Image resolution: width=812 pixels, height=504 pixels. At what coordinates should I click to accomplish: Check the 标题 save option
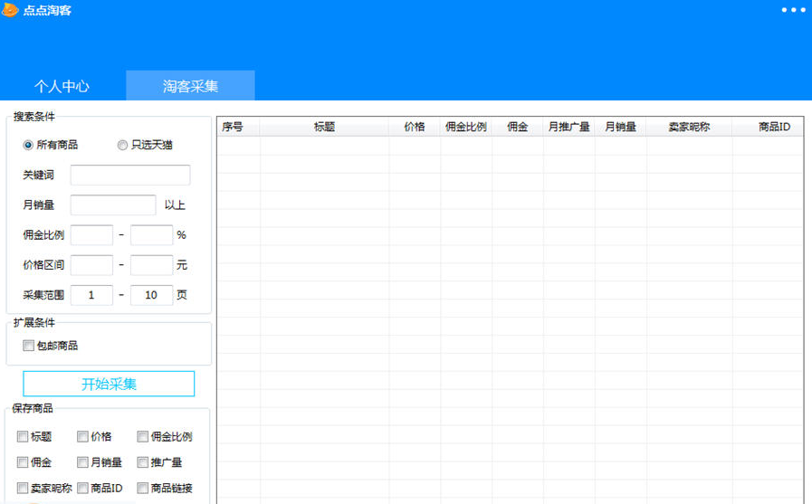click(x=23, y=437)
